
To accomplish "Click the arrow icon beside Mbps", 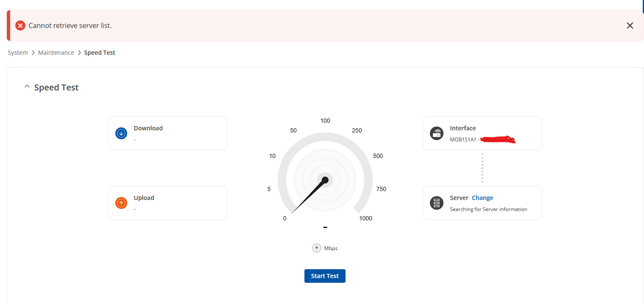I will tap(317, 248).
